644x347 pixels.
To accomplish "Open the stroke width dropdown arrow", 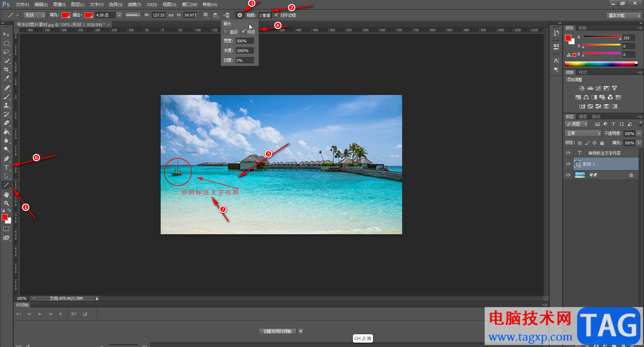I will 119,15.
